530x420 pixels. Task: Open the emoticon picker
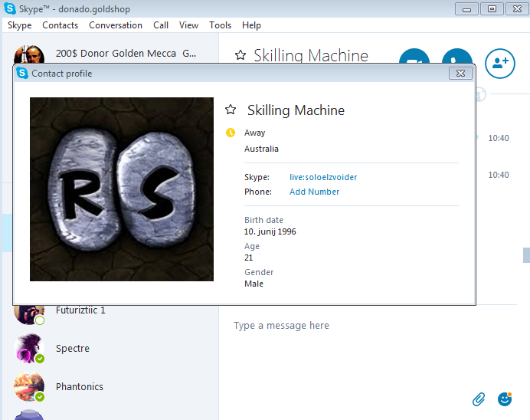point(505,399)
